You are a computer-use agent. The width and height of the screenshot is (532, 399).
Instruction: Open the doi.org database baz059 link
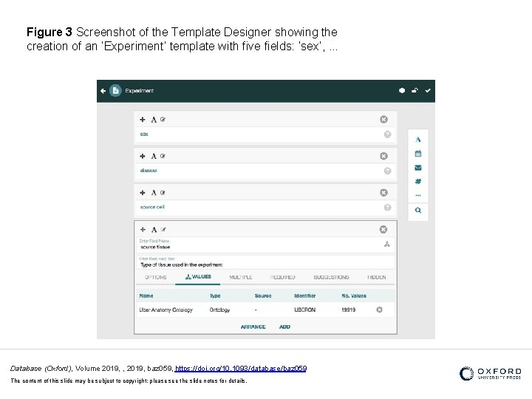[x=241, y=369]
